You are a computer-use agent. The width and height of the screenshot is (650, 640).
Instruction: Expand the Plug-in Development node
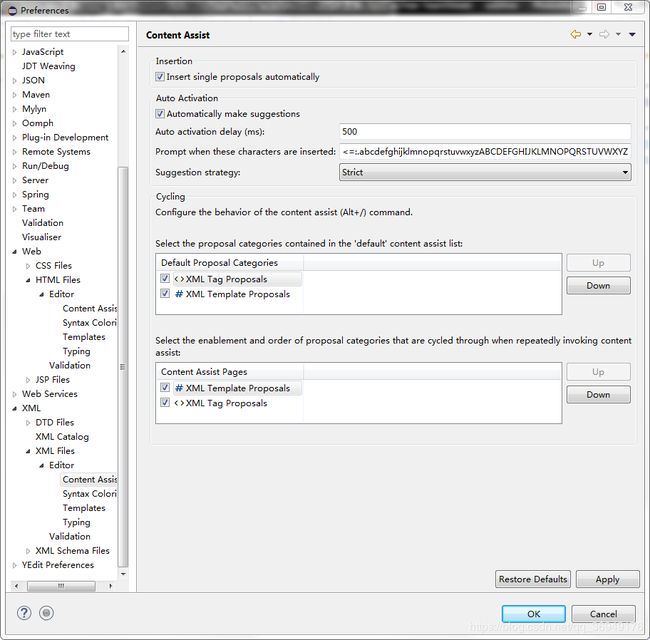tap(15, 138)
